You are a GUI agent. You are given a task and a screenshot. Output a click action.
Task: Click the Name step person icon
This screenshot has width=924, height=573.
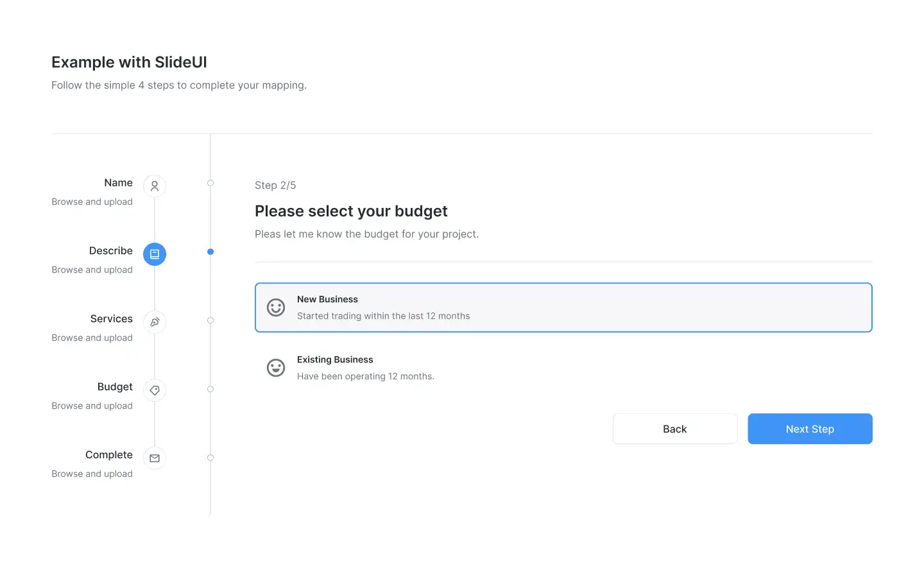[155, 186]
